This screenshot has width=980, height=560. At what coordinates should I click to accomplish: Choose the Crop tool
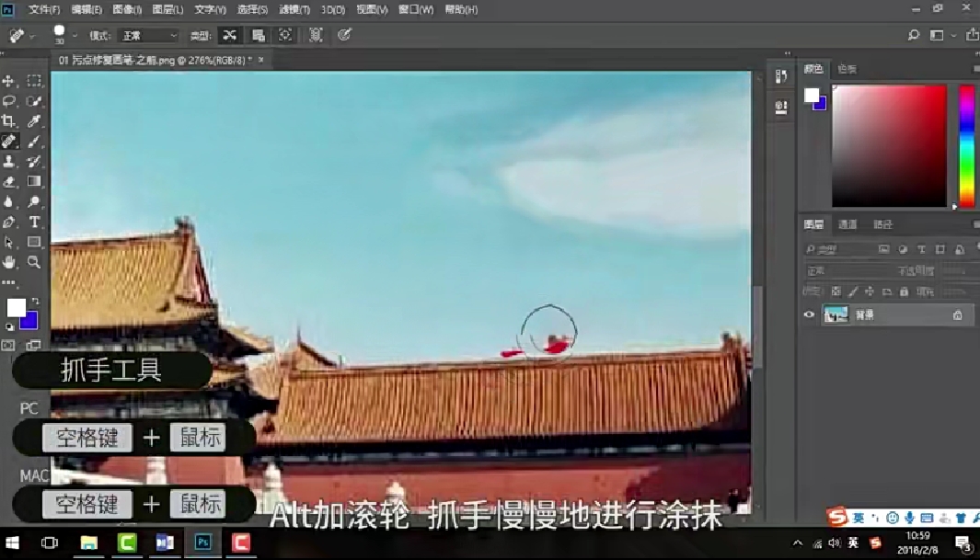pos(9,121)
